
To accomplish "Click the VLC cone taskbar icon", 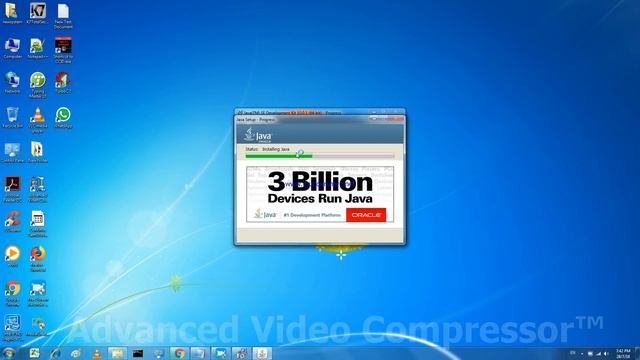I will point(97,353).
